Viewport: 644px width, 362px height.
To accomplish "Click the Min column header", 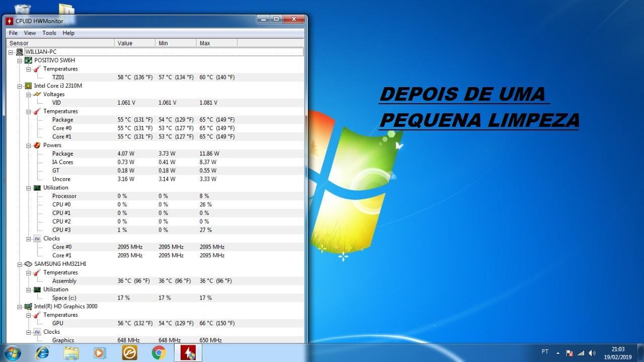I will [176, 43].
